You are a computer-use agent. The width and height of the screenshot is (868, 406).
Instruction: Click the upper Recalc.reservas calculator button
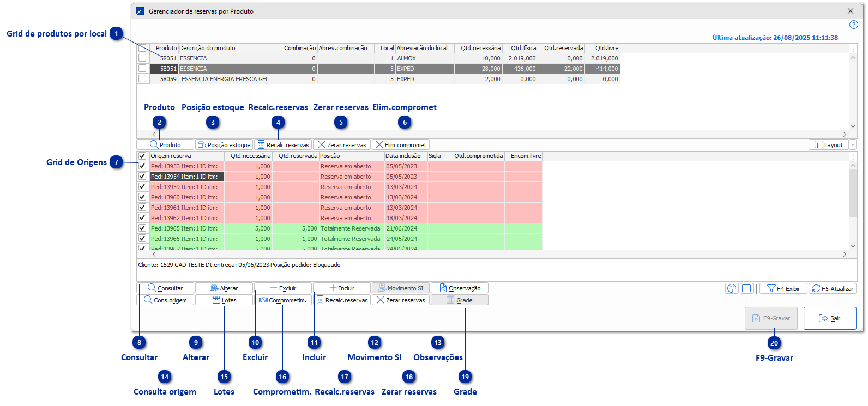point(283,145)
